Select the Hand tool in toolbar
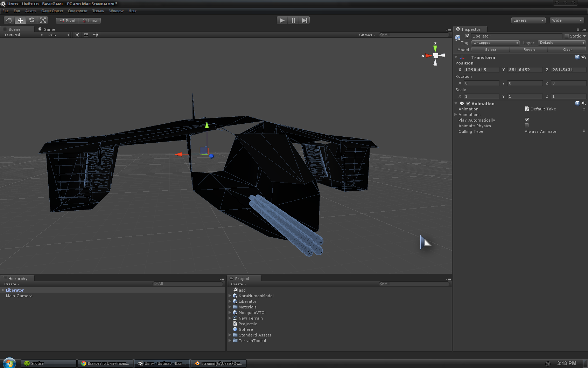 [9, 20]
